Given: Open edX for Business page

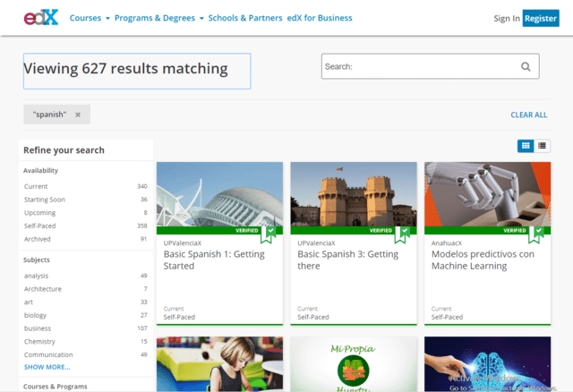Looking at the screenshot, I should point(319,18).
